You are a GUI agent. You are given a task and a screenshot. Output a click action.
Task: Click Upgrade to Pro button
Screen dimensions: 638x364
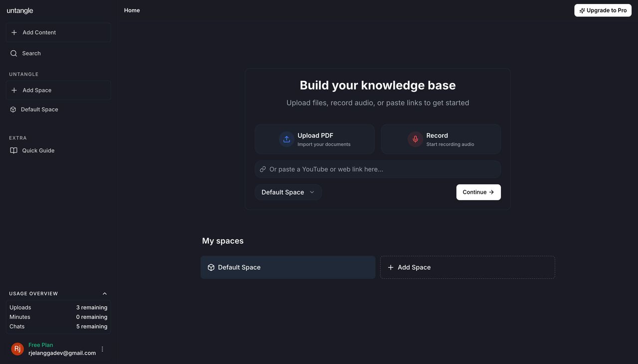tap(603, 10)
